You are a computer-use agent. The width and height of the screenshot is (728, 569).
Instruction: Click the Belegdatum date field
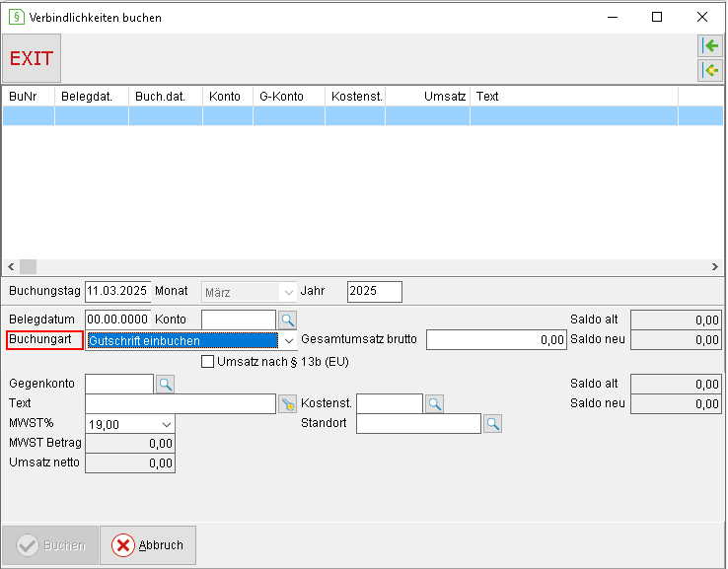[118, 320]
